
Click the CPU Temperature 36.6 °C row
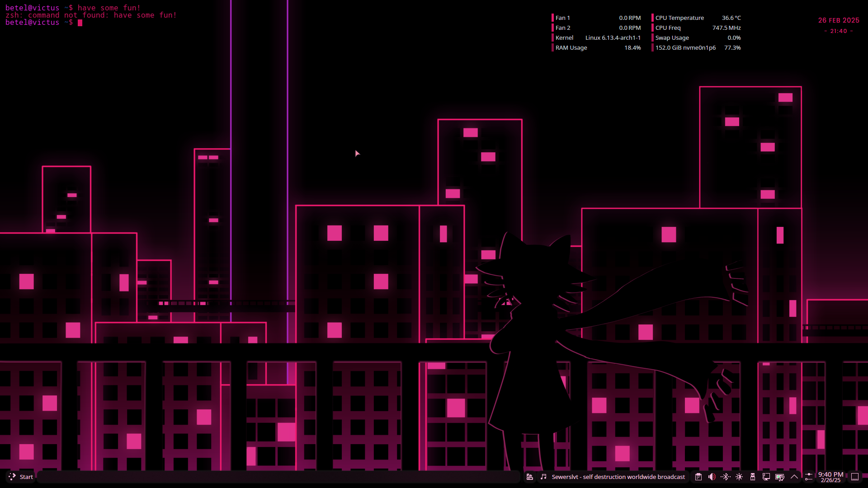point(696,18)
